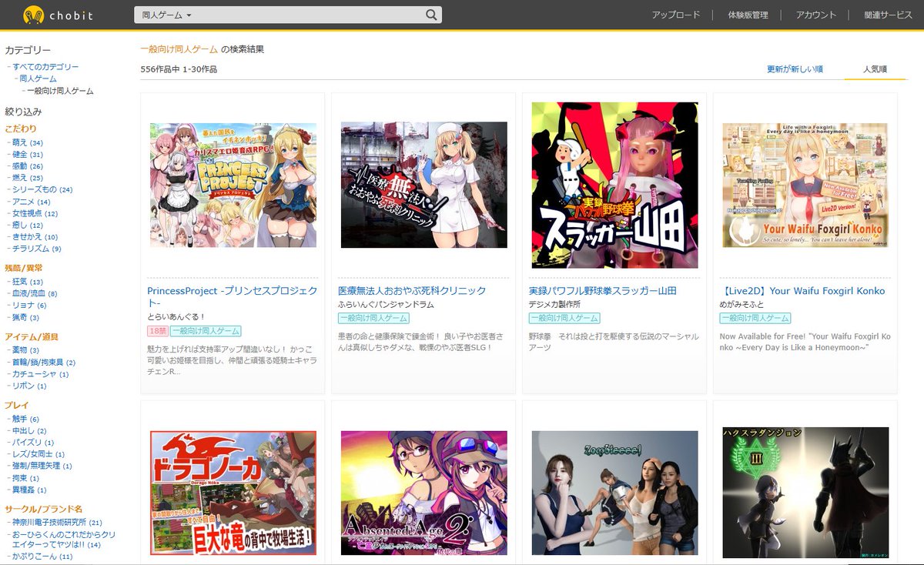Image resolution: width=924 pixels, height=565 pixels.
Task: Click the search text field
Action: (310, 15)
